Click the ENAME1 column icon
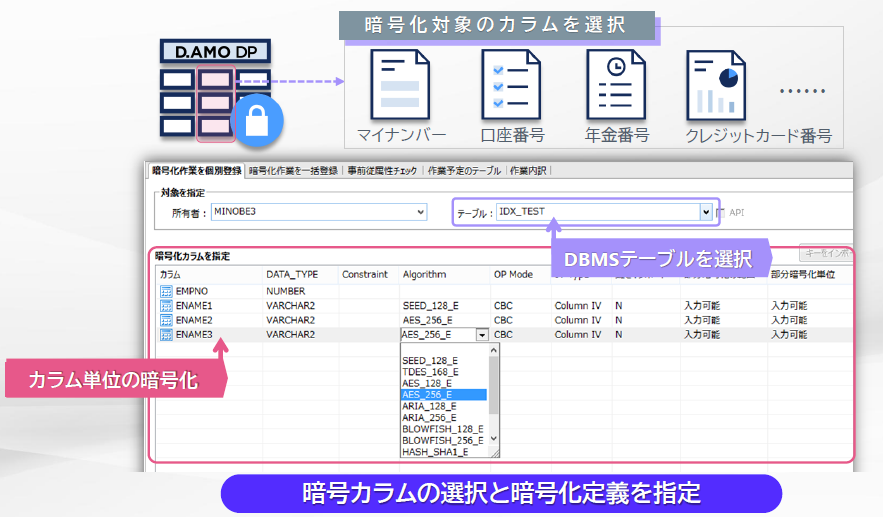 pyautogui.click(x=166, y=305)
